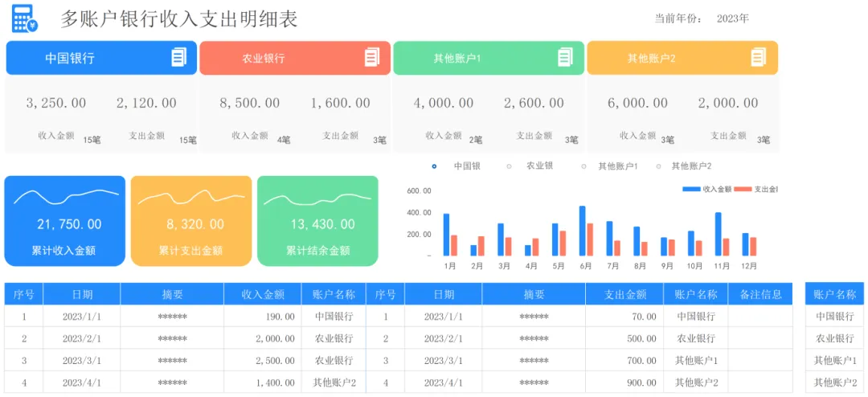This screenshot has height=397, width=868.
Task: Click the 8,500.00 income value
Action: click(x=250, y=103)
